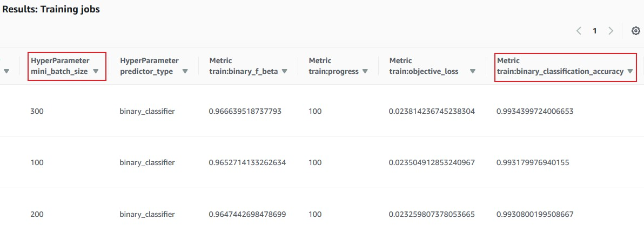Image resolution: width=644 pixels, height=233 pixels.
Task: Click the sort arrow at far left column
Action: pos(7,71)
